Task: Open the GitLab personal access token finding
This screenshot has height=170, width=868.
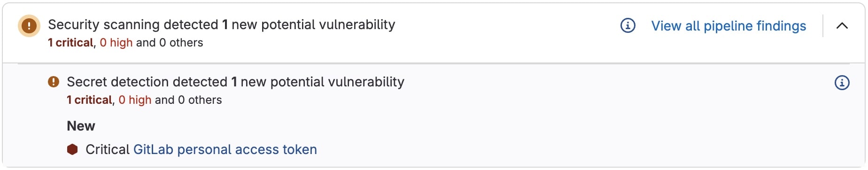Action: 225,149
